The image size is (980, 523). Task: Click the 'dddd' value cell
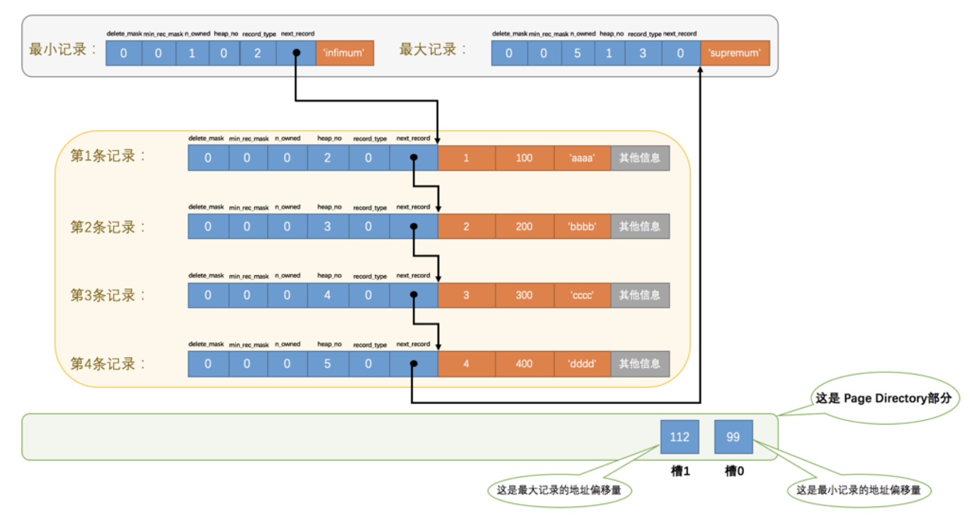[x=582, y=364]
